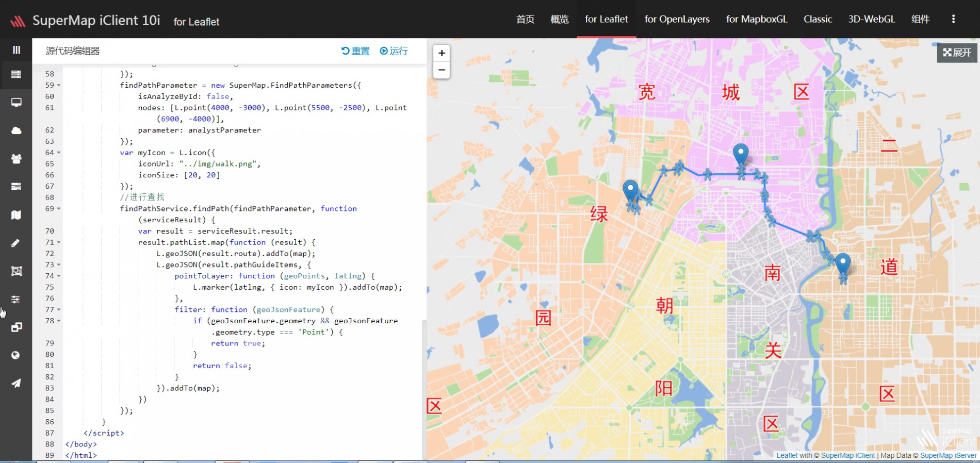This screenshot has width=980, height=463.
Task: Click the SuperMap logo icon
Action: 18,21
